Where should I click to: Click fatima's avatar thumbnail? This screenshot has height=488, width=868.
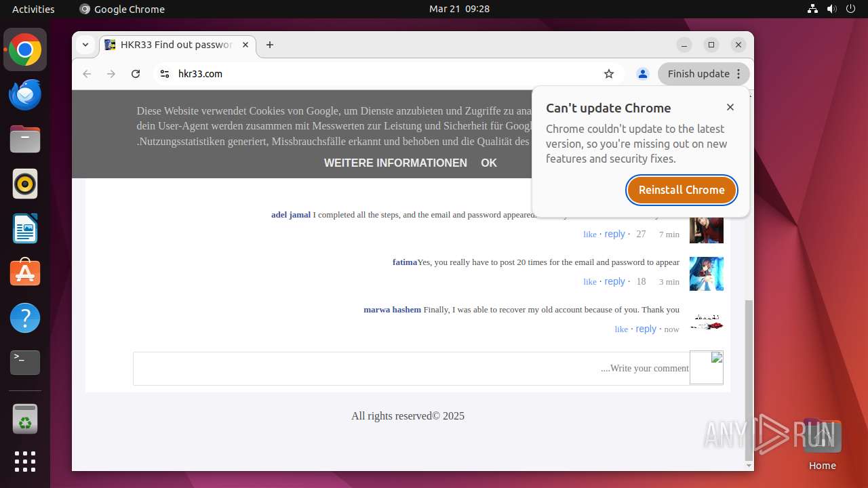tap(707, 274)
